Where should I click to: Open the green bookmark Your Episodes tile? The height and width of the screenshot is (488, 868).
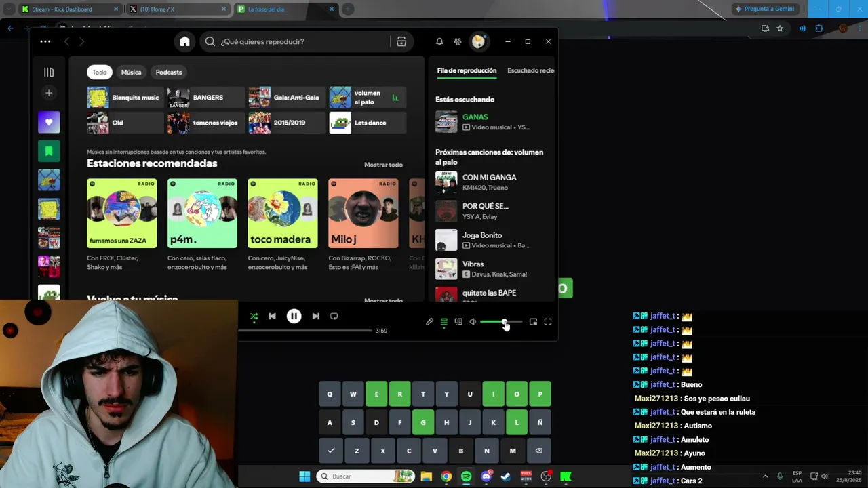point(49,151)
